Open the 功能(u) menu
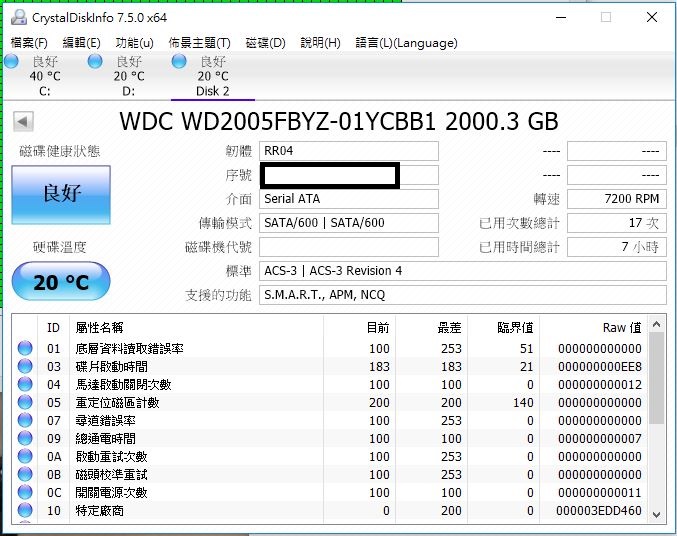This screenshot has width=677, height=536. (134, 43)
